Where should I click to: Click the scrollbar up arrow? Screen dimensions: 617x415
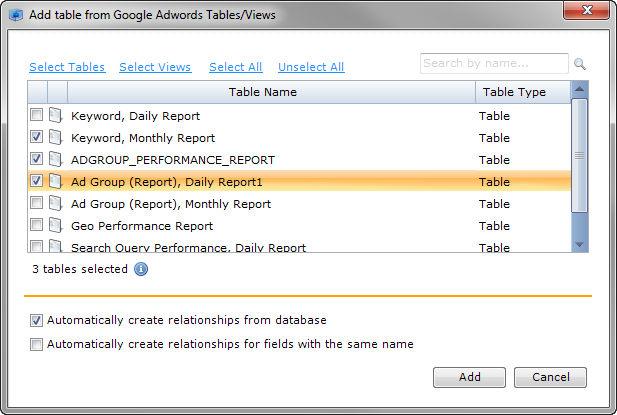coord(579,89)
